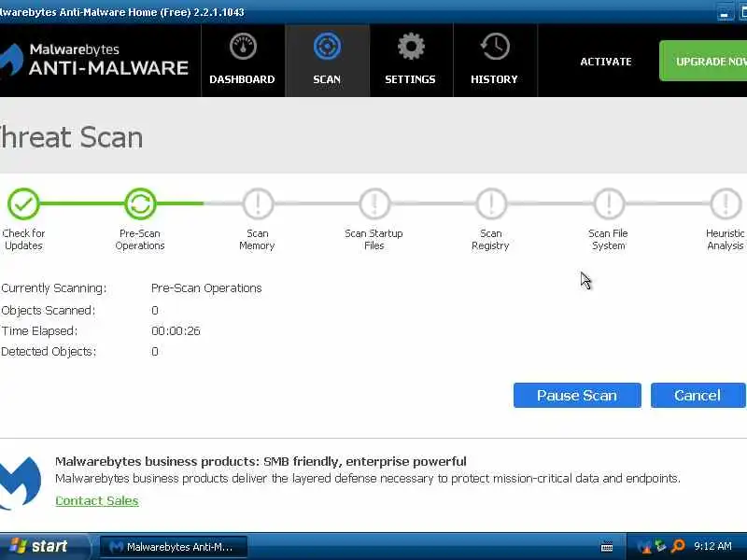This screenshot has height=560, width=747.
Task: Click the Threat Scan heading
Action: pyautogui.click(x=72, y=137)
